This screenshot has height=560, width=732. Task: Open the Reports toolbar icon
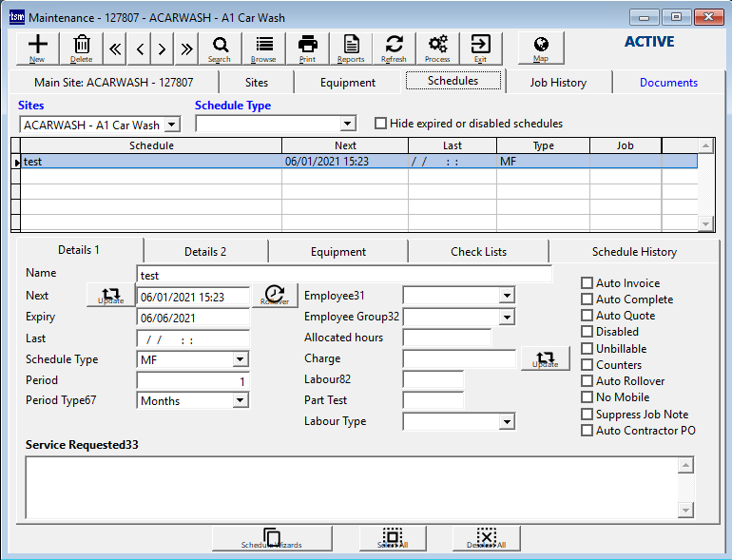351,48
